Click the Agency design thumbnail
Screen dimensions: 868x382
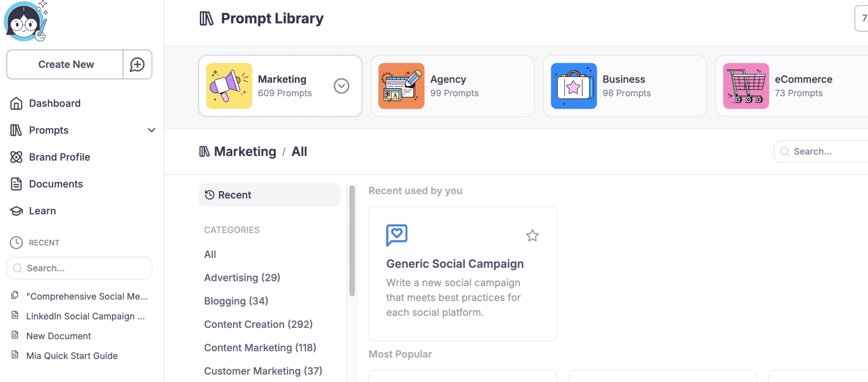coord(401,86)
